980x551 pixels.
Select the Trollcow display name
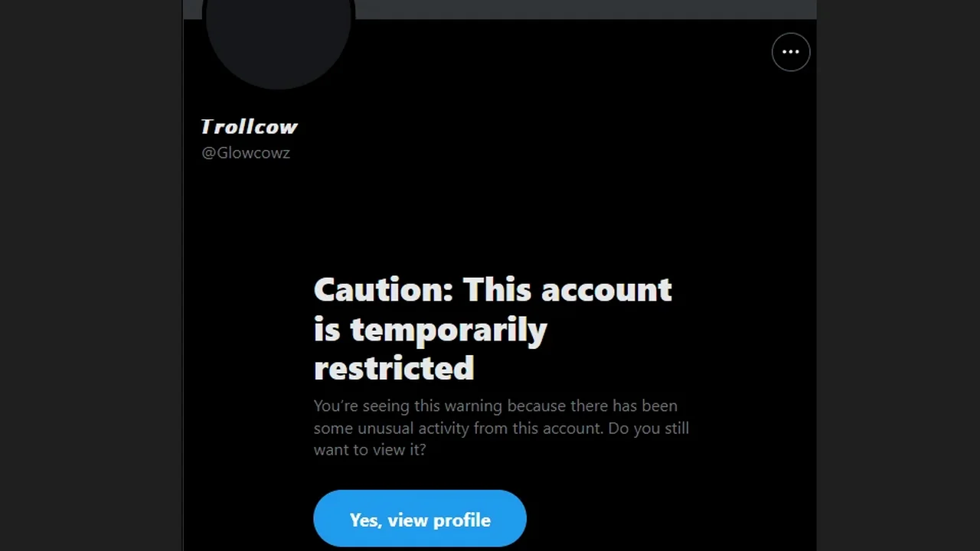tap(249, 126)
